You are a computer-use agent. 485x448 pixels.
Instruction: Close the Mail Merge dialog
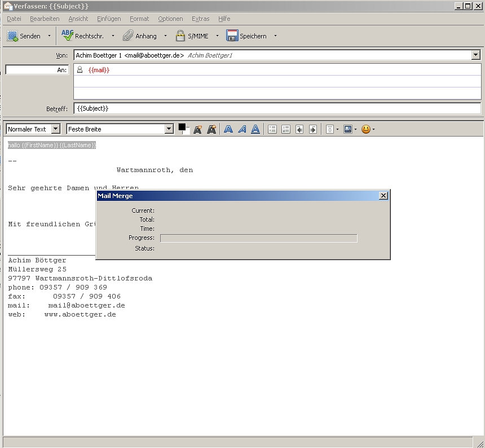click(x=383, y=196)
